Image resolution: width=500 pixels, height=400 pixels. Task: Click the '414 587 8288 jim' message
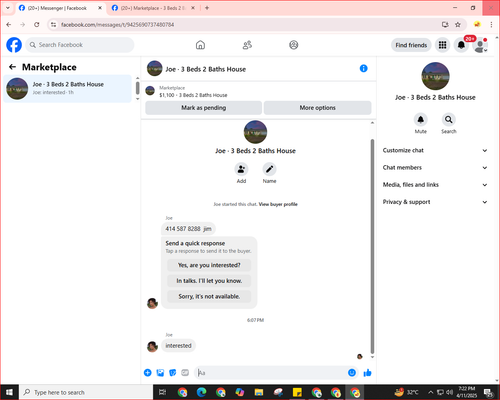tap(188, 229)
